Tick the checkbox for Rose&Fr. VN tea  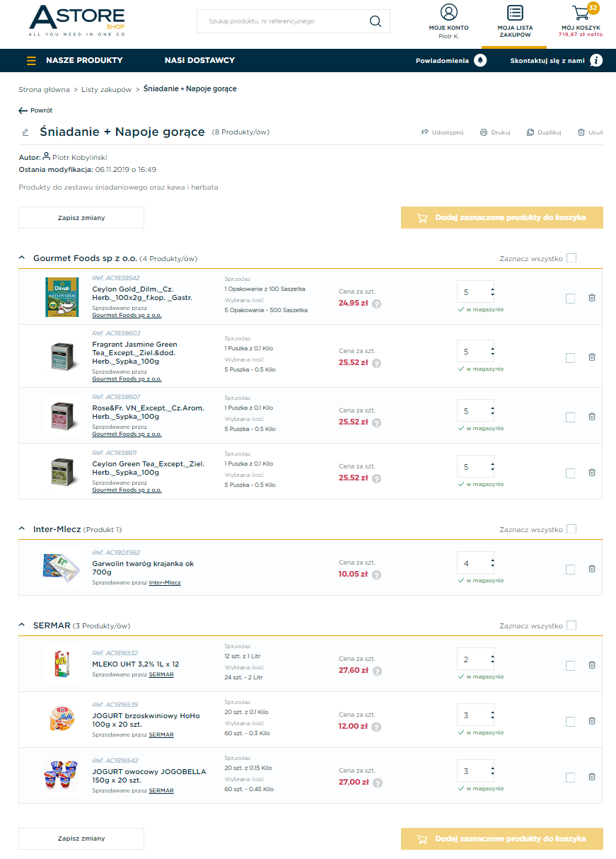571,417
